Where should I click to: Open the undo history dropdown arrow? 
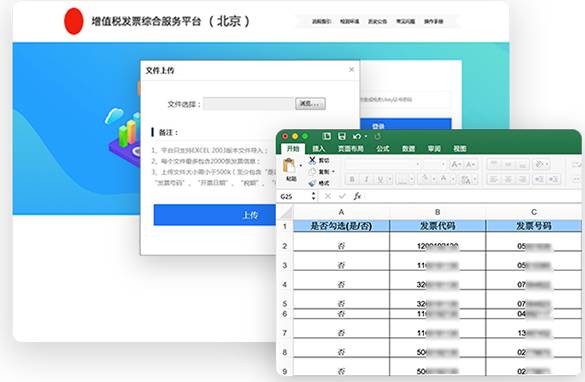(x=366, y=137)
